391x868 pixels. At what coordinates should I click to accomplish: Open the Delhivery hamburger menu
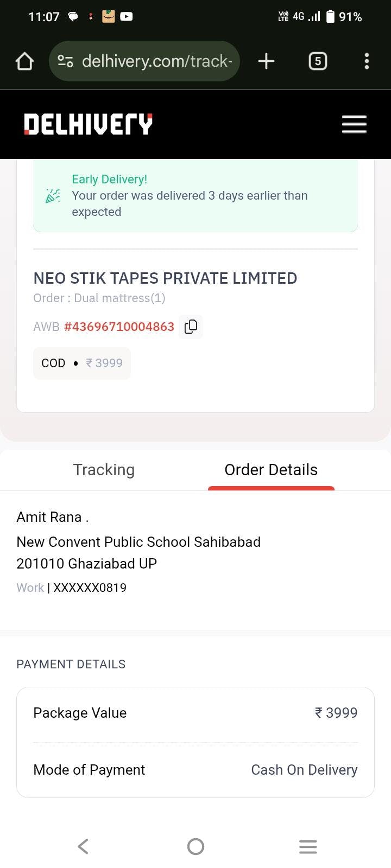pyautogui.click(x=354, y=124)
